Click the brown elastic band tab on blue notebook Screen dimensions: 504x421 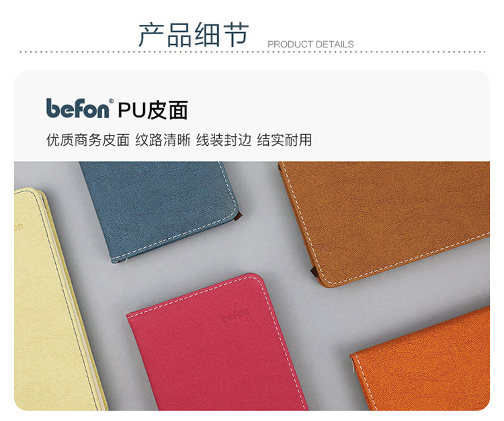pos(238,217)
